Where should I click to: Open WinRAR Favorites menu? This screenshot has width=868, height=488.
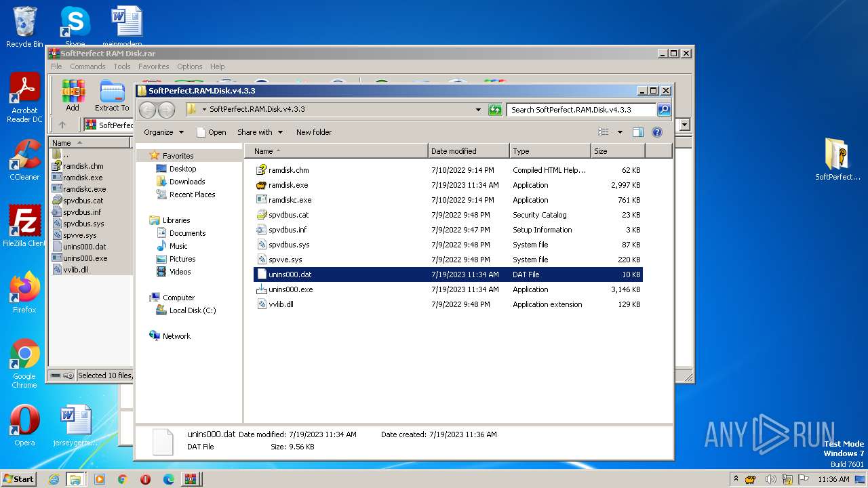tap(154, 66)
